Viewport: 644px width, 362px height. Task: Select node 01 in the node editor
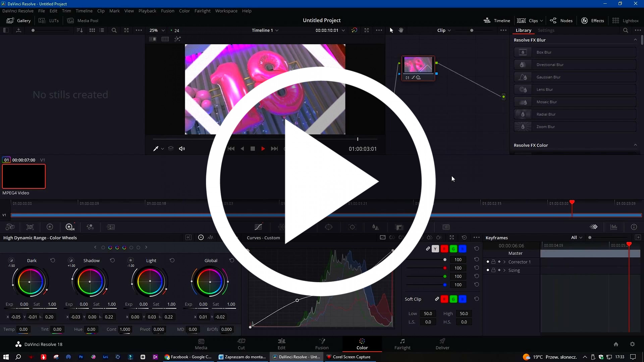coord(418,68)
